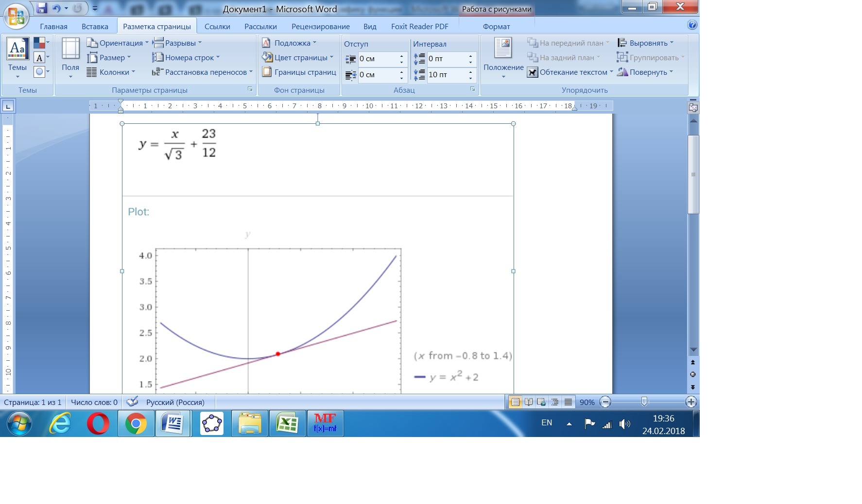
Task: Click the Русский (Россия) language button
Action: point(175,402)
